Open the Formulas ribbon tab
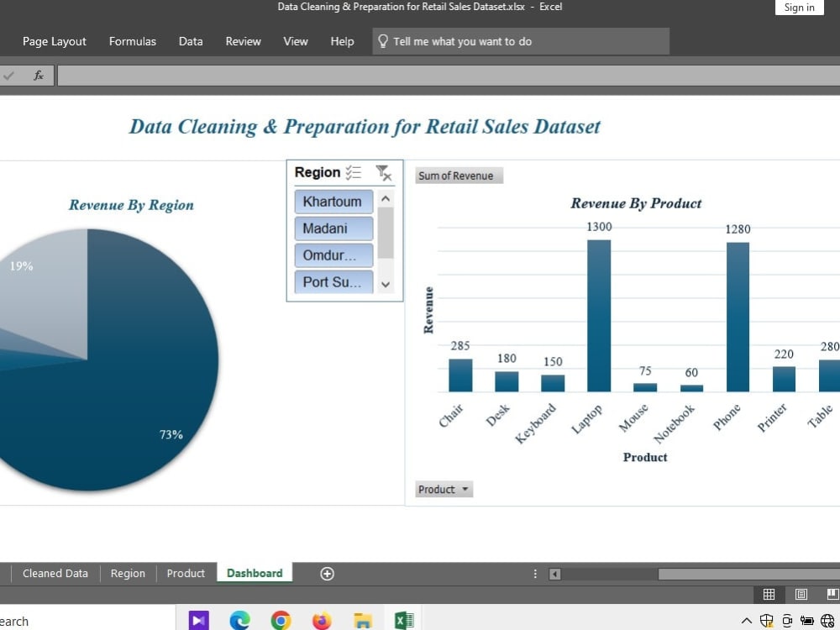Image resolution: width=840 pixels, height=630 pixels. click(x=133, y=41)
